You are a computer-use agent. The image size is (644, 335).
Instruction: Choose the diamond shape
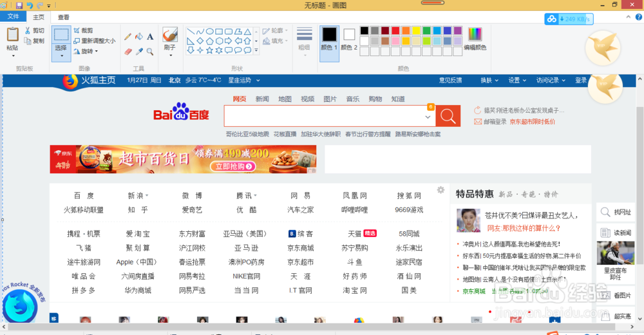(200, 41)
